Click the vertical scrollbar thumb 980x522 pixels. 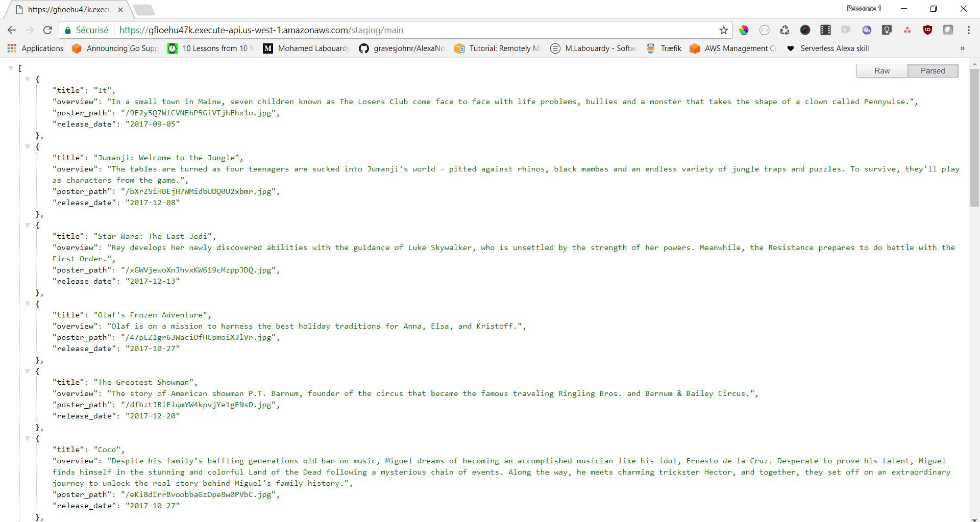[x=974, y=137]
